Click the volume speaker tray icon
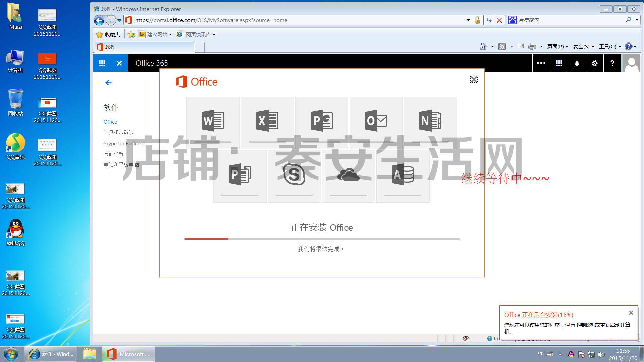Image resolution: width=644 pixels, height=362 pixels. [601, 354]
